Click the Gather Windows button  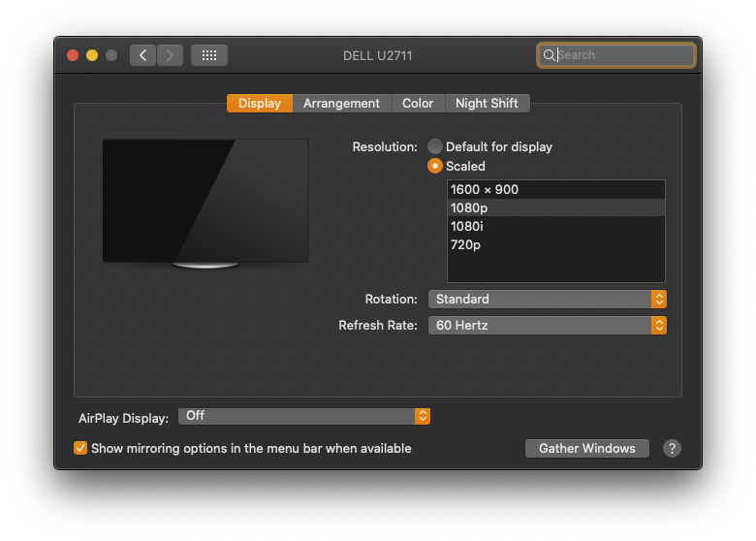(x=586, y=449)
